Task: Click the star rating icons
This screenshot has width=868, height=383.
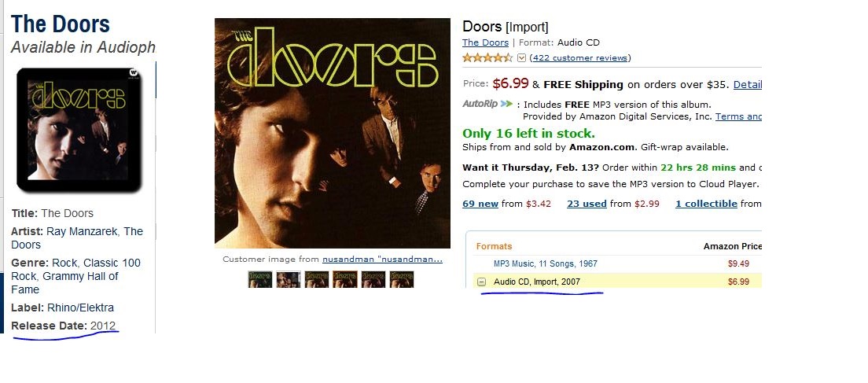Action: [x=487, y=57]
